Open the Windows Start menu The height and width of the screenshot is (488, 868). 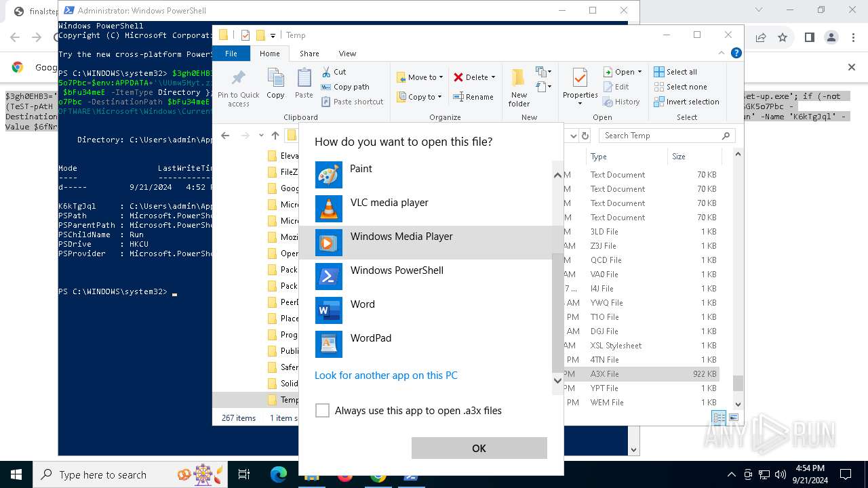point(16,474)
